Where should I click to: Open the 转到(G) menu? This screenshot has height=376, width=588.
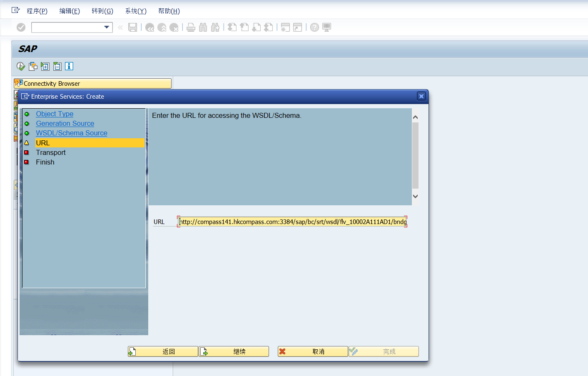pyautogui.click(x=102, y=11)
